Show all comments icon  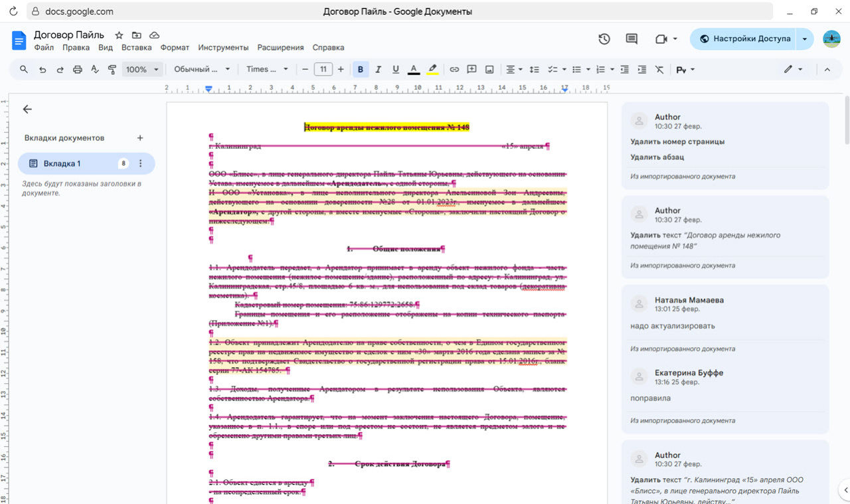click(632, 39)
